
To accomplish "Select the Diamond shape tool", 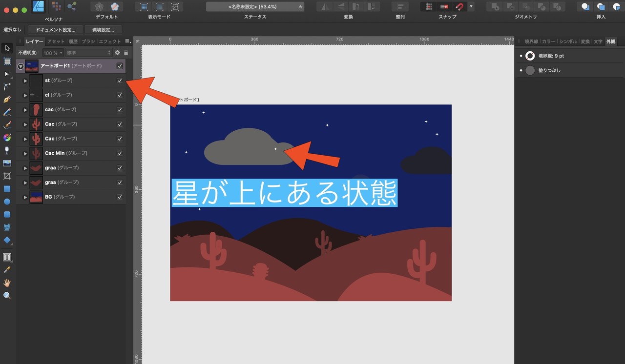I will coord(7,240).
